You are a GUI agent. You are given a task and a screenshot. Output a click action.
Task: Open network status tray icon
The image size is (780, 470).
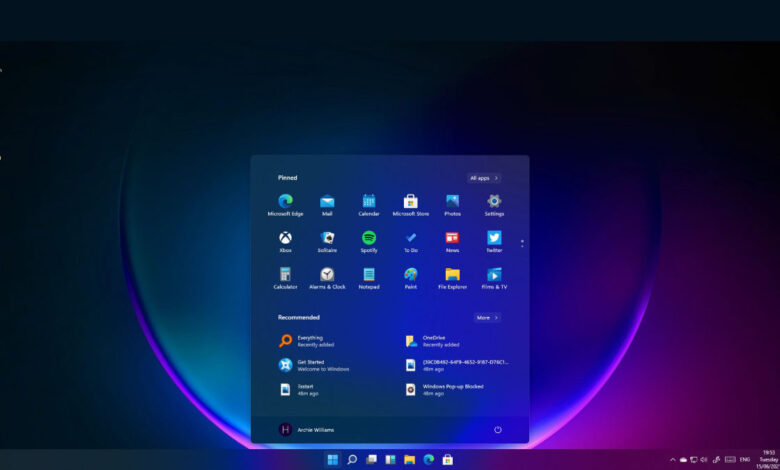point(693,460)
